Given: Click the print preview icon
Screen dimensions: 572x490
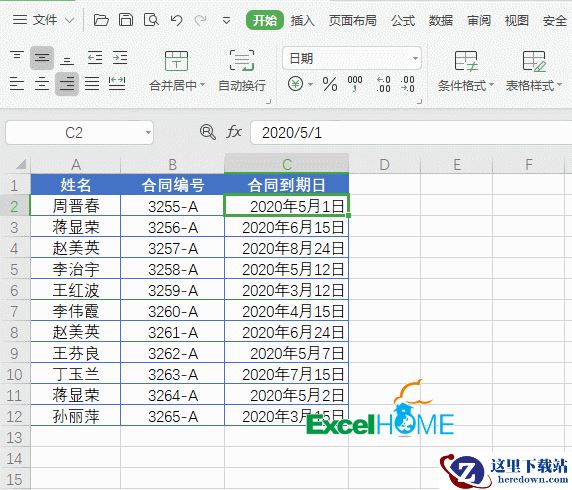Looking at the screenshot, I should click(x=151, y=20).
